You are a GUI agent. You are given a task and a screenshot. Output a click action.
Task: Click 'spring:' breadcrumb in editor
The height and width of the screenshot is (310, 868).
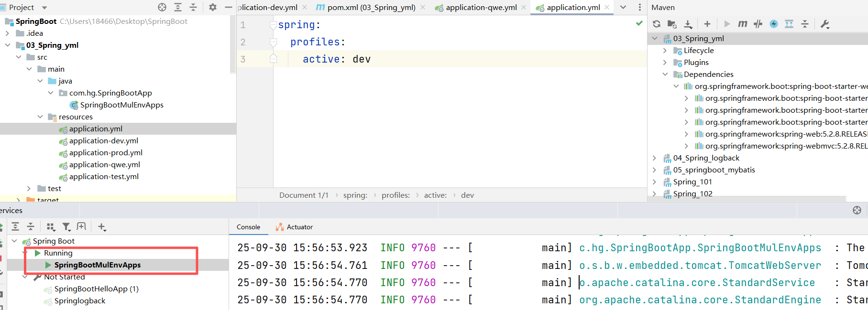[355, 195]
